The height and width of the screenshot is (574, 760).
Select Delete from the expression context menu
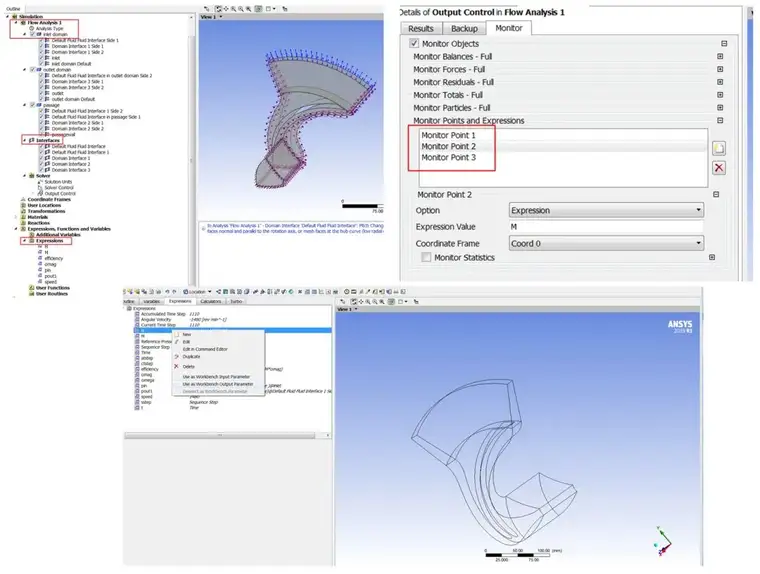[189, 367]
